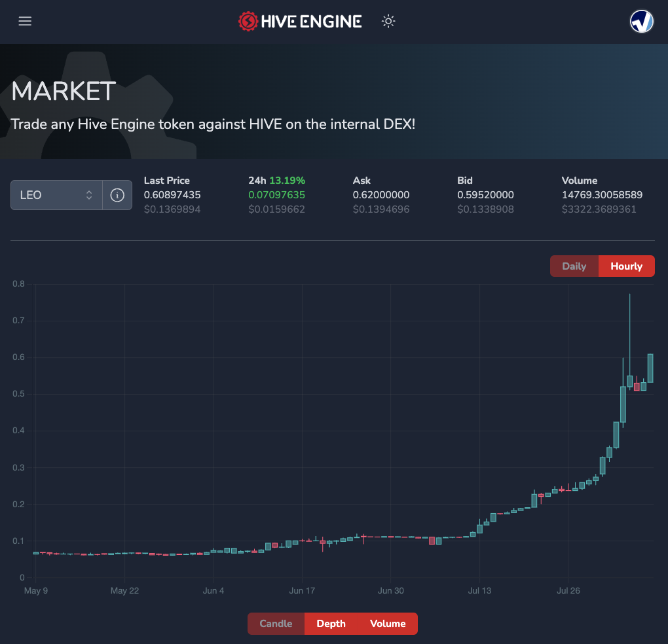Switch chart to Daily view
The image size is (668, 644).
pyautogui.click(x=574, y=266)
